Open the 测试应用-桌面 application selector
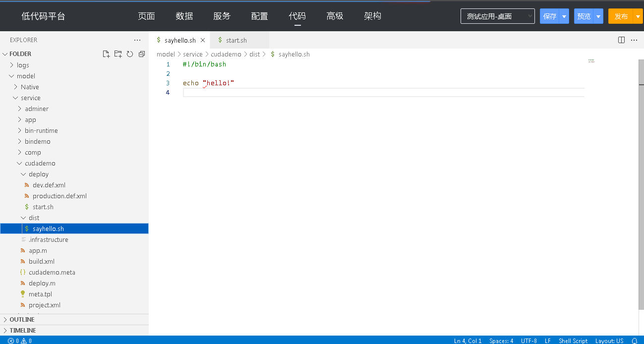 (x=498, y=16)
